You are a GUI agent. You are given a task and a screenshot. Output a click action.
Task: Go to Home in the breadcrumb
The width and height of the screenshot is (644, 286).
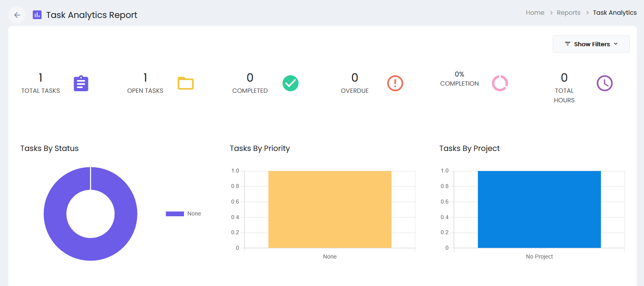click(535, 13)
